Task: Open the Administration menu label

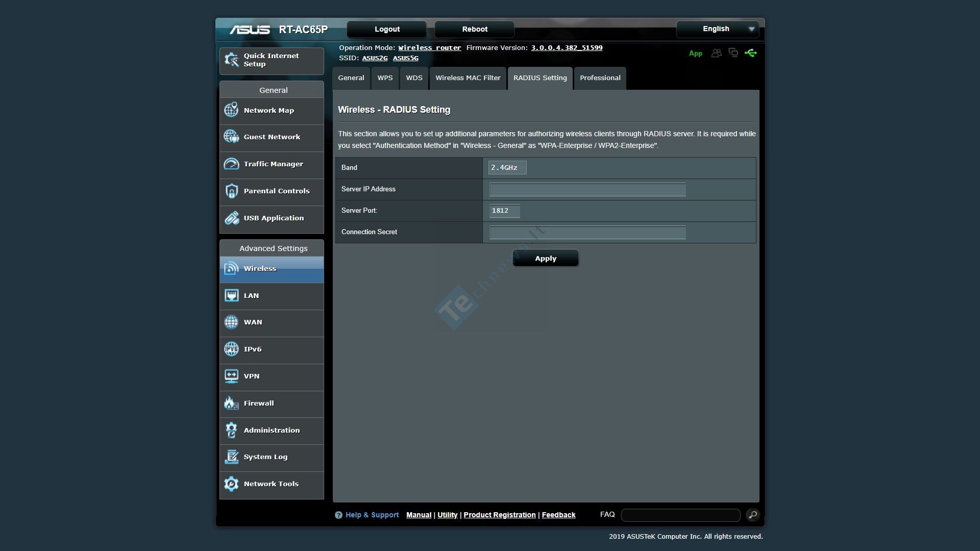Action: click(x=272, y=430)
